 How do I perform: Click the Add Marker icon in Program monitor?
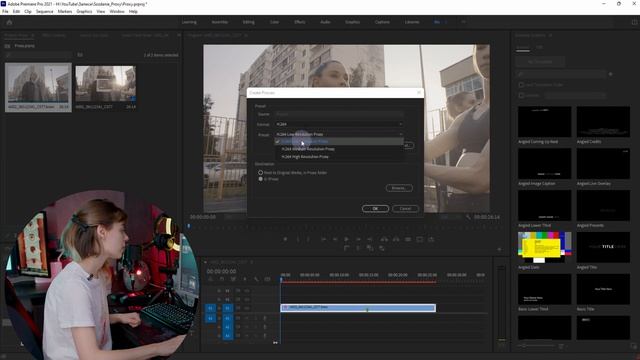285,239
